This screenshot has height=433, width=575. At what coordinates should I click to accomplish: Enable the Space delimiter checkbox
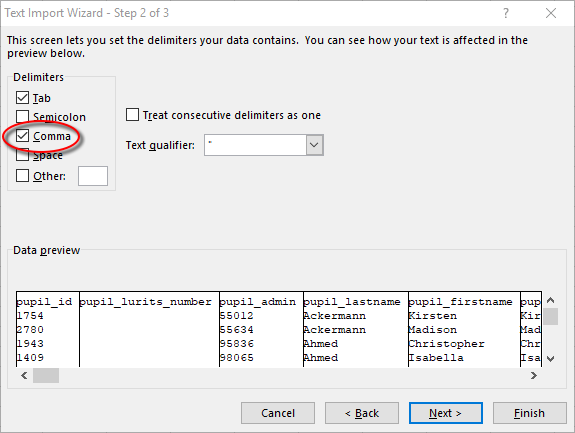click(22, 155)
